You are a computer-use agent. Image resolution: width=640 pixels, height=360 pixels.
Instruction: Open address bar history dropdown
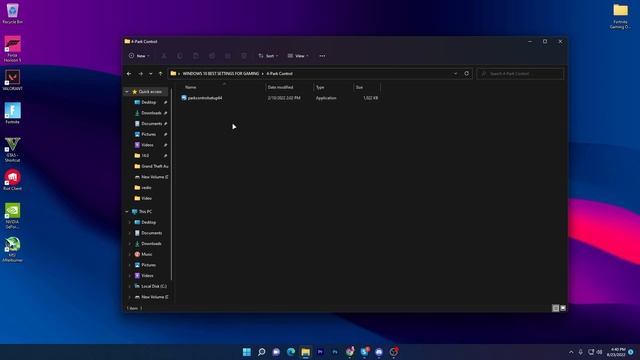(456, 73)
